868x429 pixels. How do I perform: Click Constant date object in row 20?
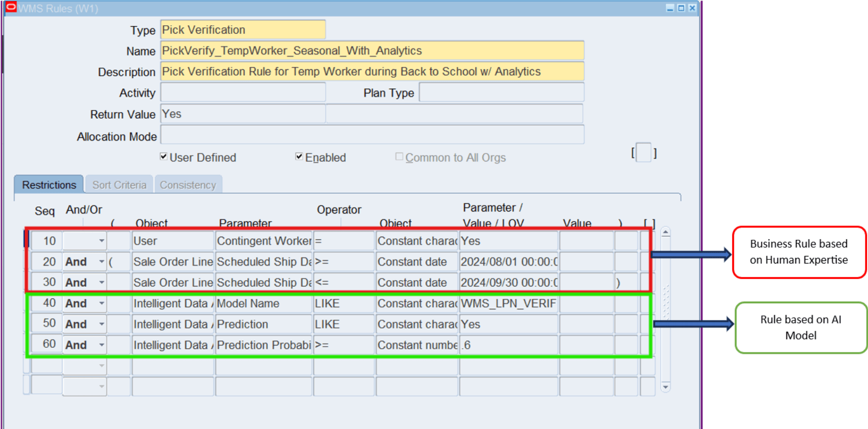417,261
